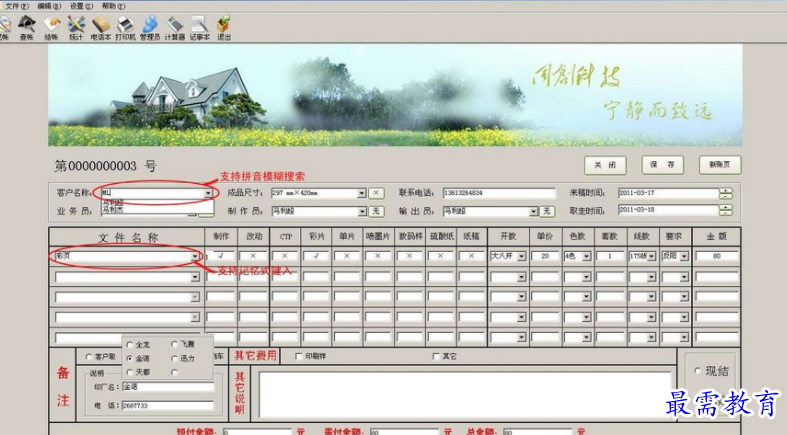The width and height of the screenshot is (787, 435).
Task: Expand the 成品尺寸 size dropdown
Action: pos(361,193)
